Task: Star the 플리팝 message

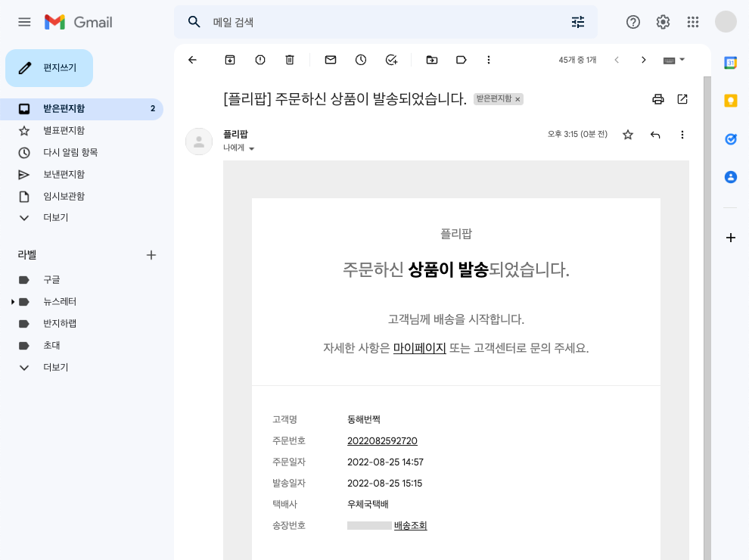Action: 627,135
